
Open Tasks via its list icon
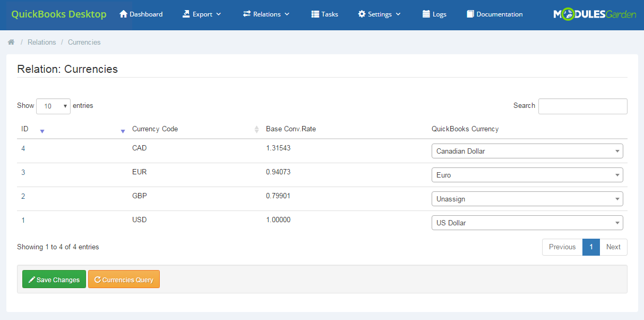coord(315,14)
